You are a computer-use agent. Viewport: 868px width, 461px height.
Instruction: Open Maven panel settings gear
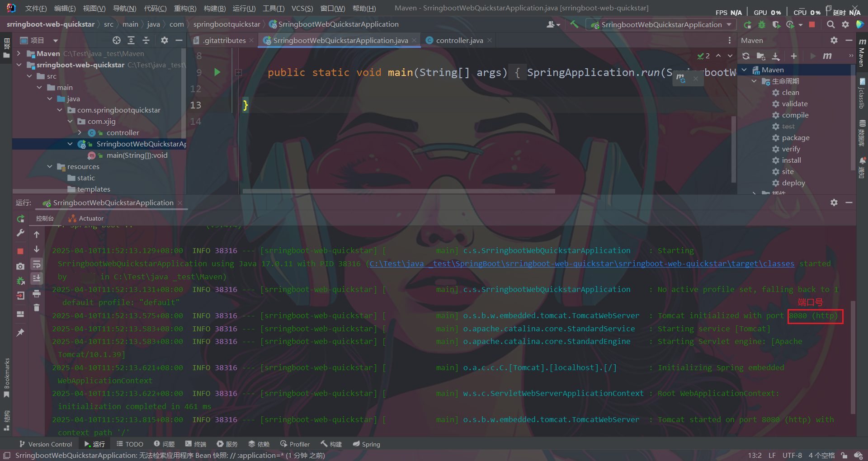834,40
